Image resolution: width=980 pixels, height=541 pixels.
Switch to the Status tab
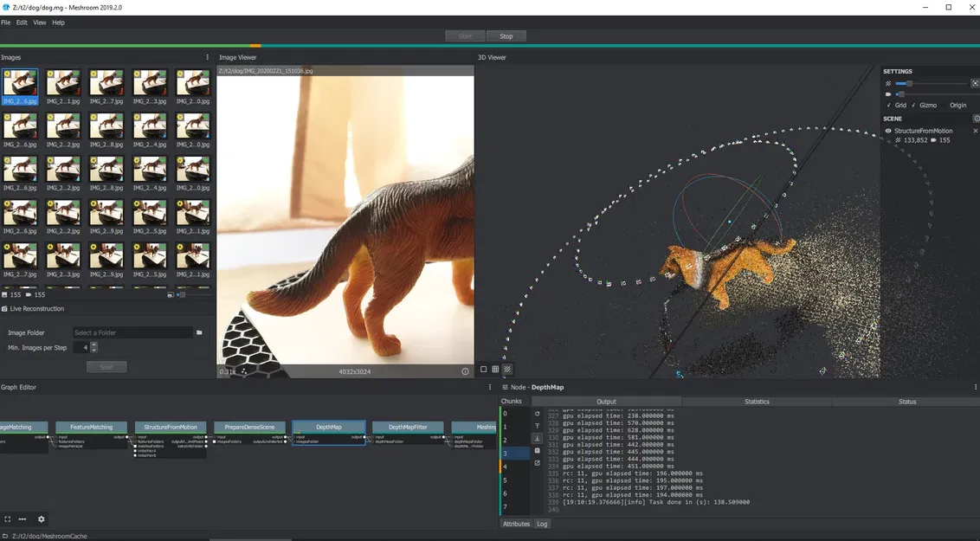pos(907,402)
